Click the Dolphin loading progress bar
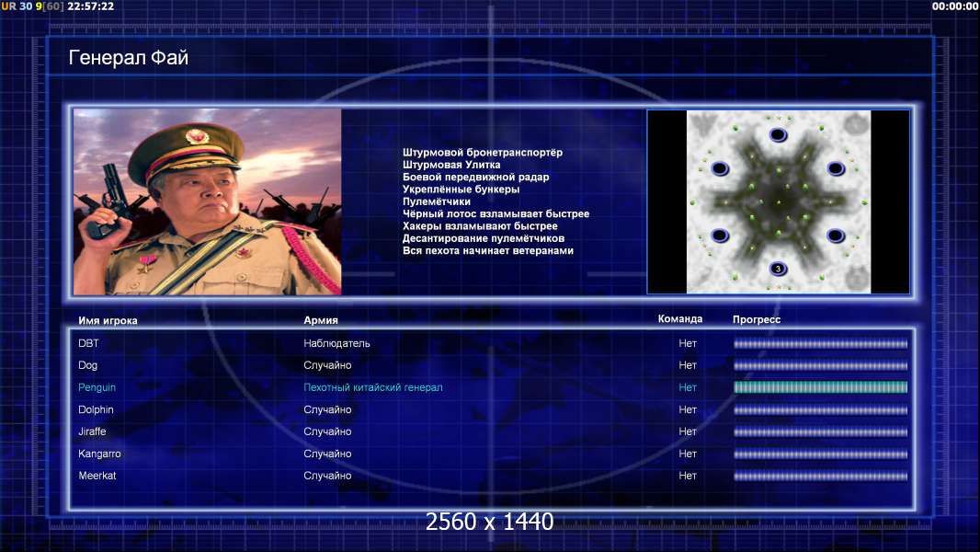The width and height of the screenshot is (980, 552). click(x=821, y=410)
